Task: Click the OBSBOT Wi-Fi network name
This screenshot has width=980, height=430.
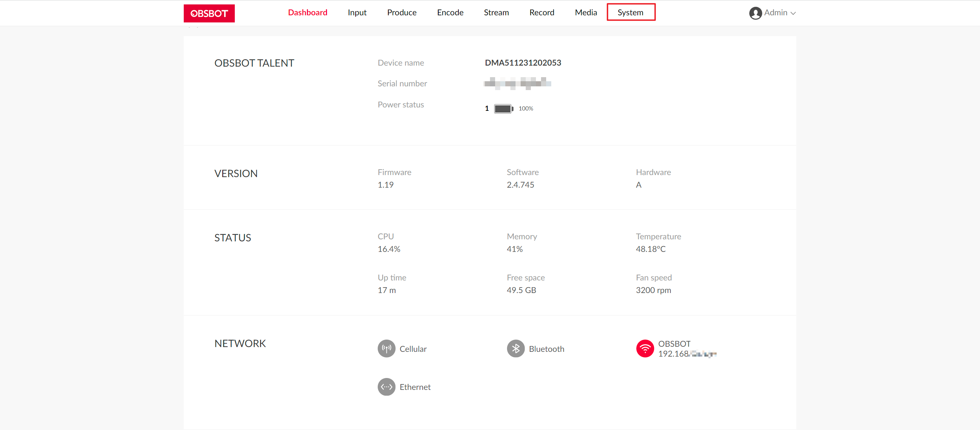Action: (x=674, y=344)
